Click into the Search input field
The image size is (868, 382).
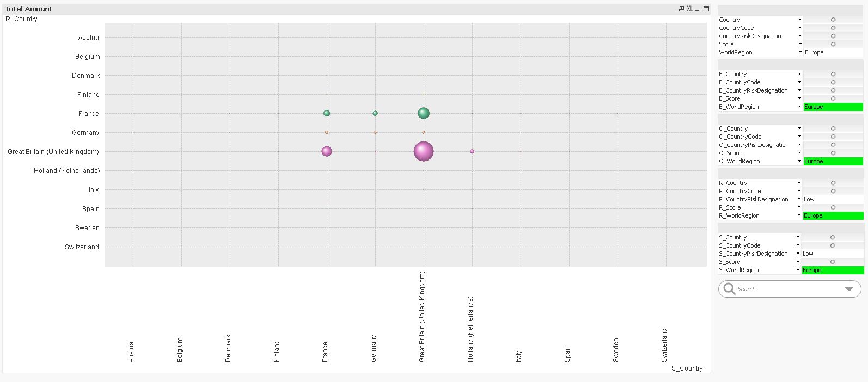point(787,289)
